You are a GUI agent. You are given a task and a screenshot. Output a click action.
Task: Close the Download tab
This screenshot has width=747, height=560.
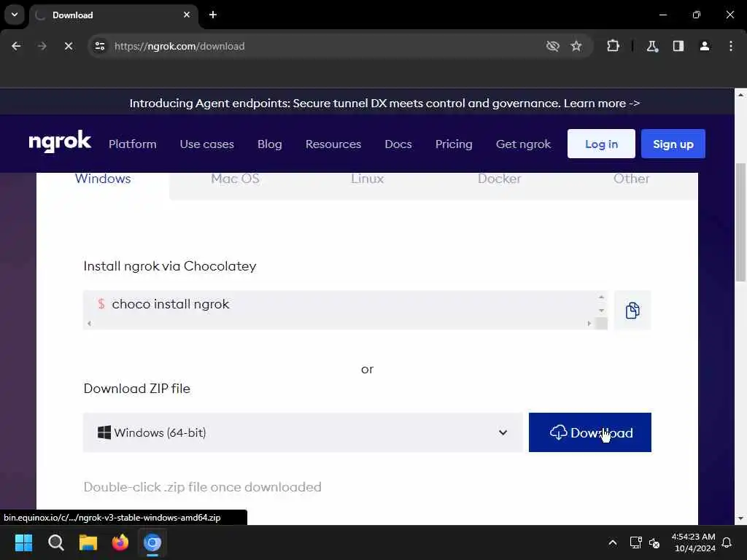pyautogui.click(x=187, y=15)
